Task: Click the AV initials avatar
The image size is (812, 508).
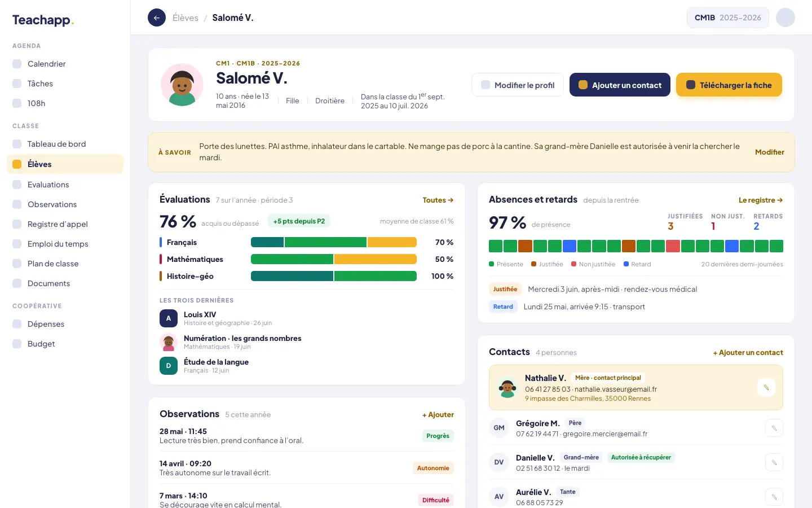Action: click(x=499, y=497)
